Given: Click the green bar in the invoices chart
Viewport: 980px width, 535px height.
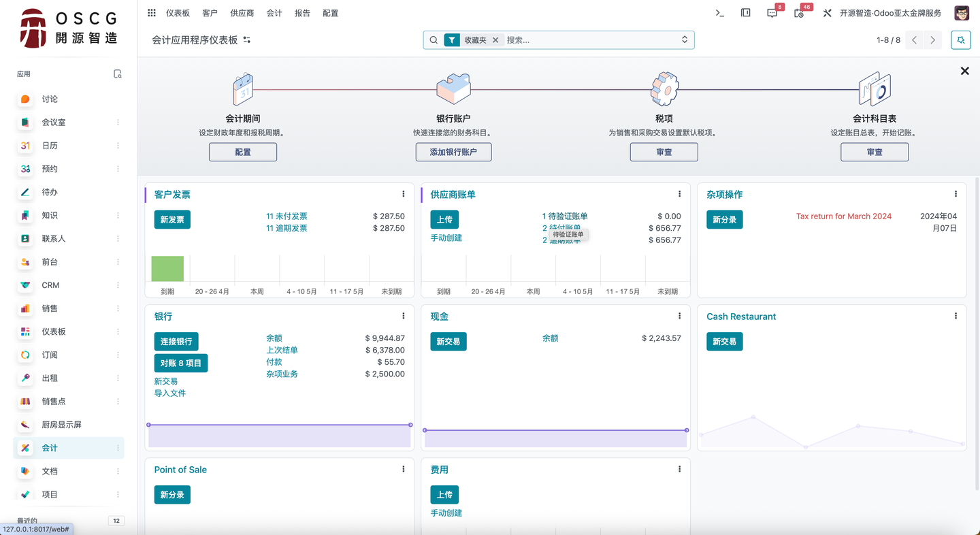Looking at the screenshot, I should pyautogui.click(x=167, y=268).
